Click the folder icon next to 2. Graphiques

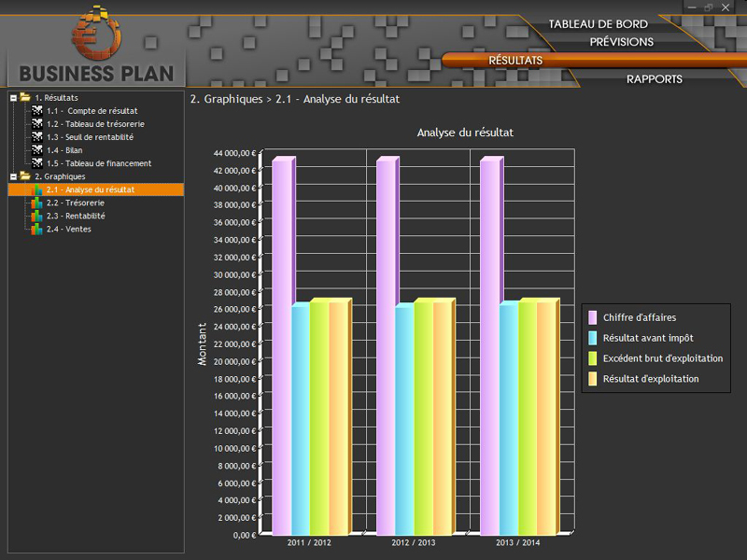point(25,175)
